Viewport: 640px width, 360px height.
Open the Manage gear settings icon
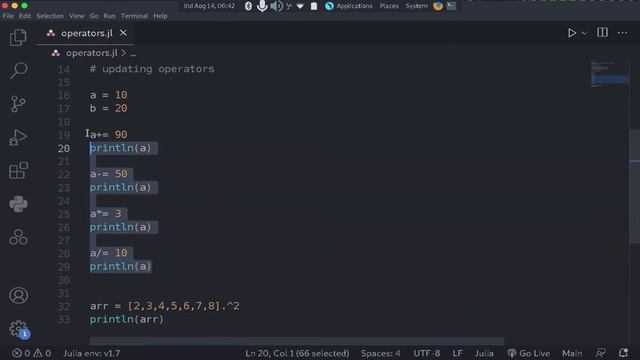pos(18,329)
